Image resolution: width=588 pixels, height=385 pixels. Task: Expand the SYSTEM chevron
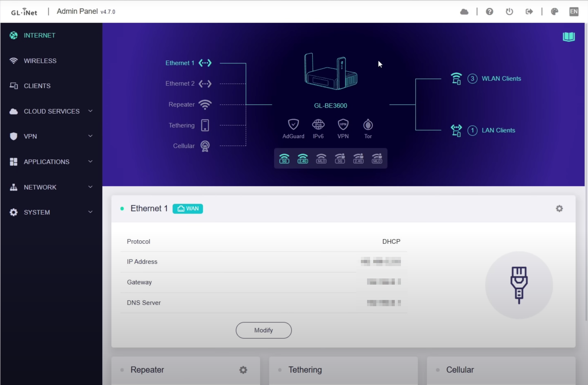click(90, 212)
